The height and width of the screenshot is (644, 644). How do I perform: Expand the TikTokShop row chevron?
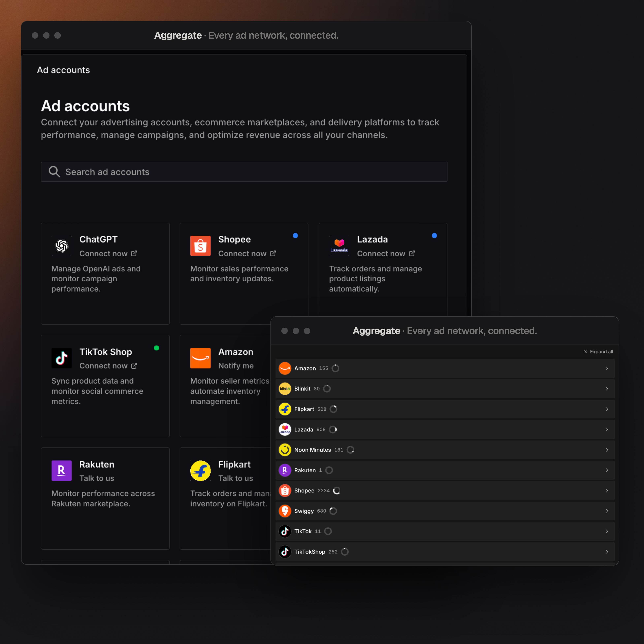tap(607, 552)
